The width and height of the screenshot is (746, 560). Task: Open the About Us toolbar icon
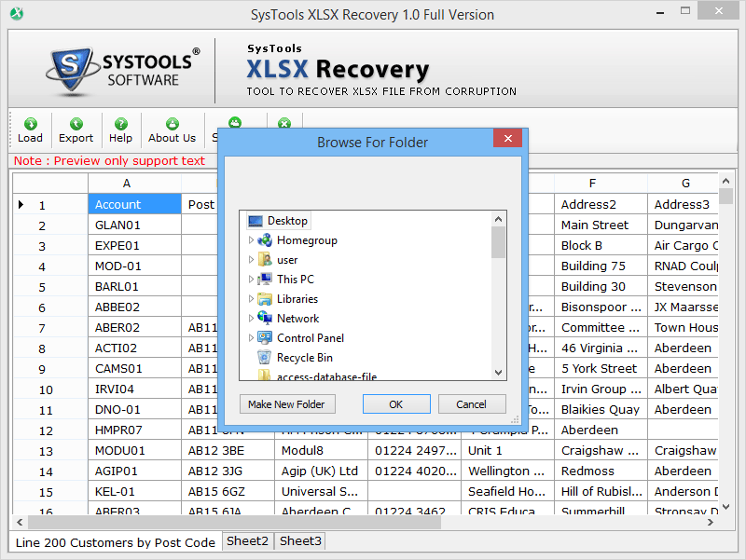tap(172, 124)
